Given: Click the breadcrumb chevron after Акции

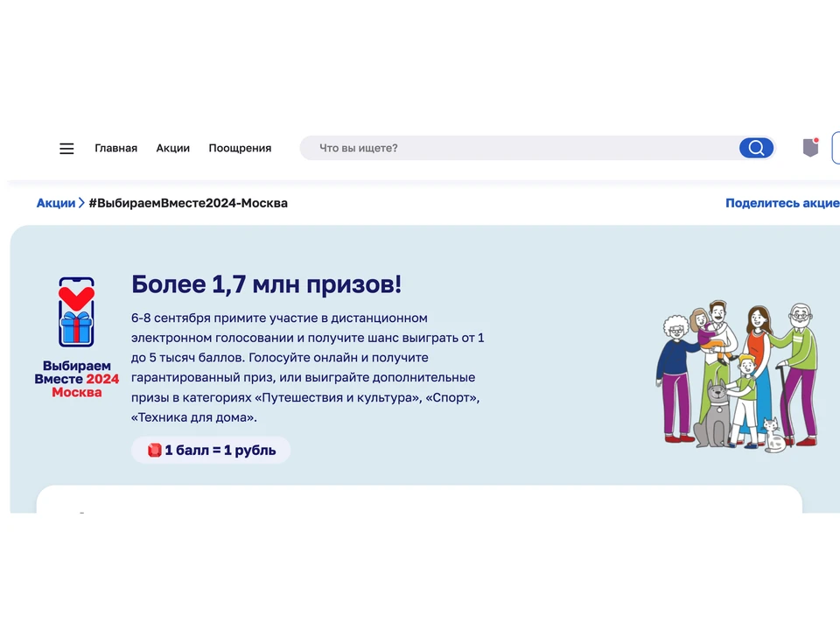Looking at the screenshot, I should coord(81,203).
